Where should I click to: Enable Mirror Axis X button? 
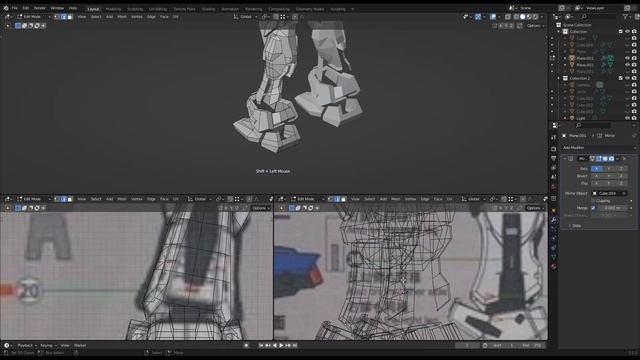(x=596, y=169)
